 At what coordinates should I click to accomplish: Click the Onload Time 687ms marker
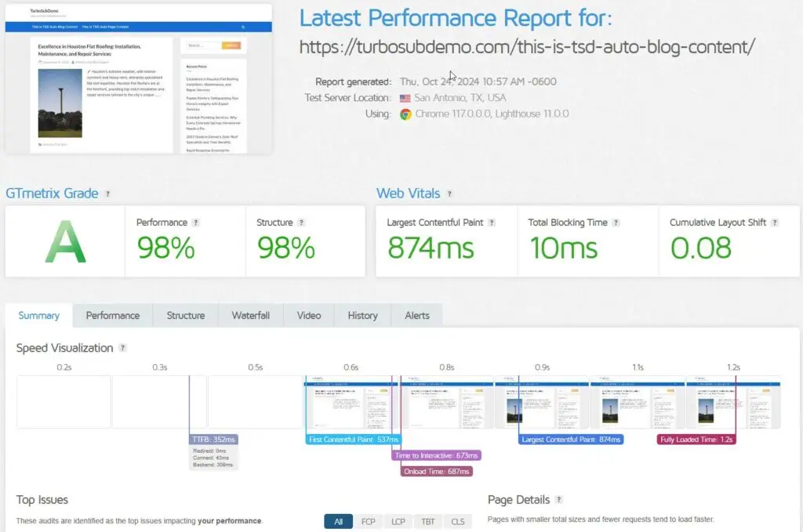[436, 472]
